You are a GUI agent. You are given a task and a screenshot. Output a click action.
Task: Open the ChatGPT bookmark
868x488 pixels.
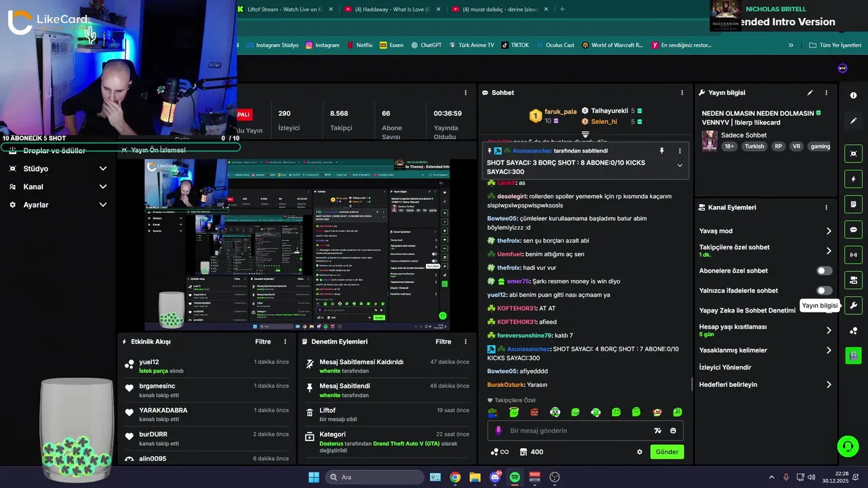426,45
